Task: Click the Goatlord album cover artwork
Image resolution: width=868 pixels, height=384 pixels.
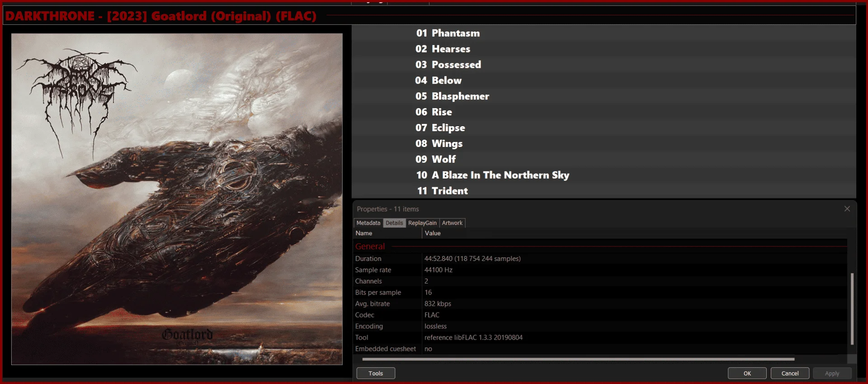Action: coord(177,199)
